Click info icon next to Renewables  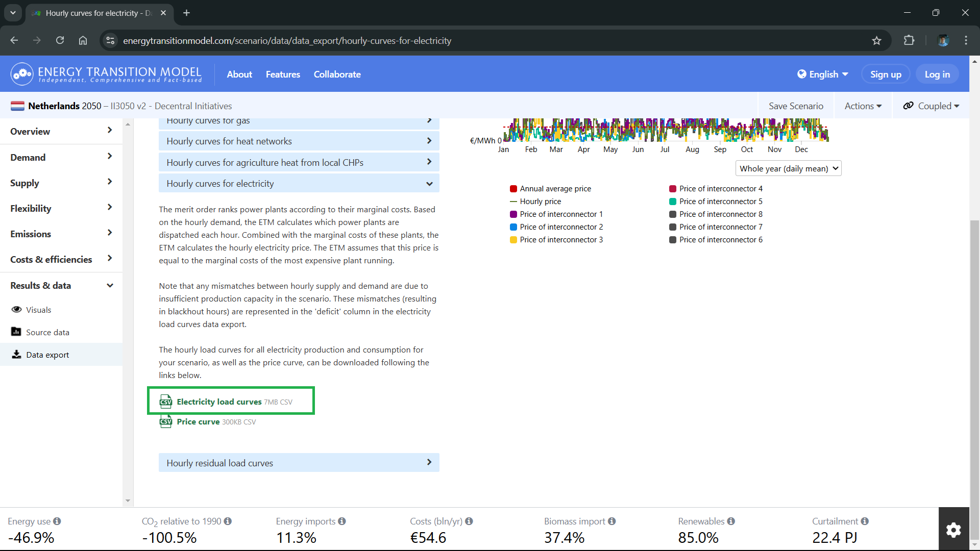[x=731, y=521]
